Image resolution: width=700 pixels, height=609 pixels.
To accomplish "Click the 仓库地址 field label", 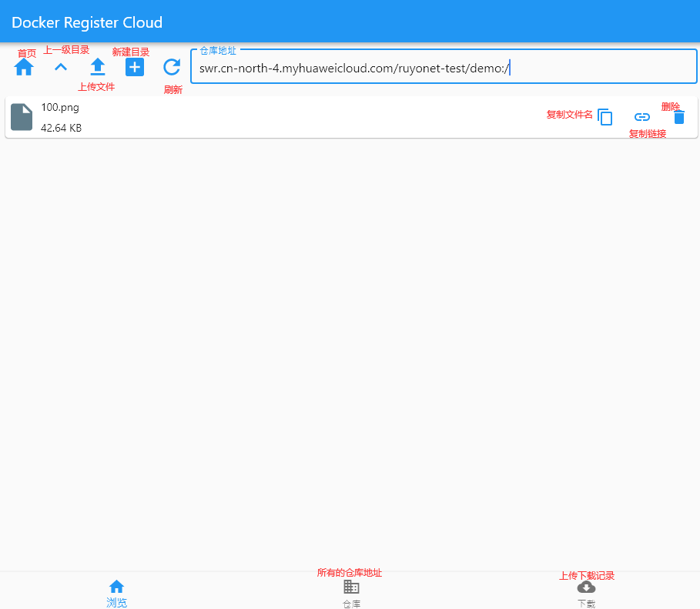I will (x=218, y=51).
